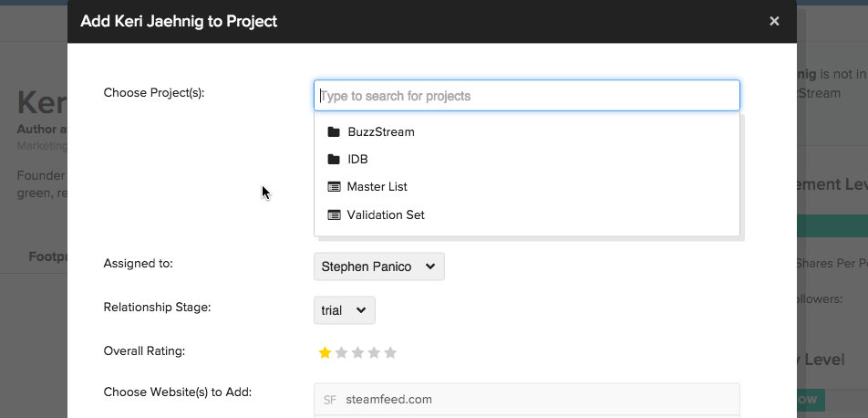Click the Choose Website(s) to Add label
This screenshot has width=868, height=418.
(x=178, y=392)
